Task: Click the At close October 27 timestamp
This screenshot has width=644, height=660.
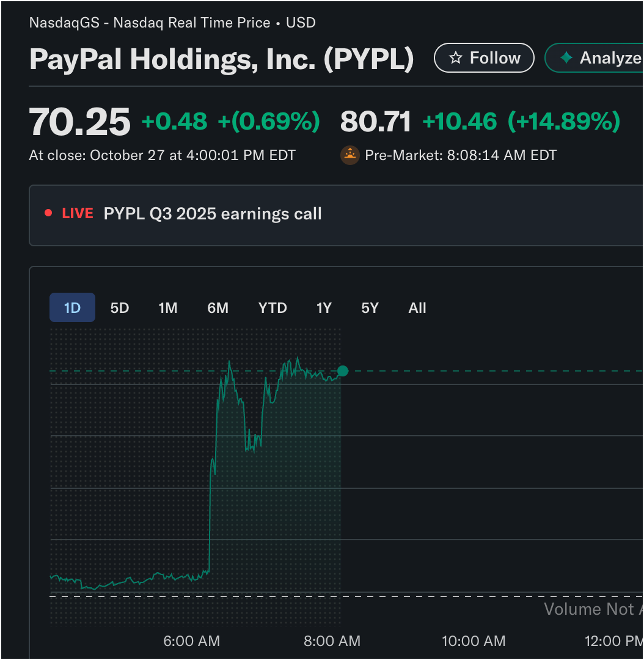Action: pyautogui.click(x=162, y=155)
